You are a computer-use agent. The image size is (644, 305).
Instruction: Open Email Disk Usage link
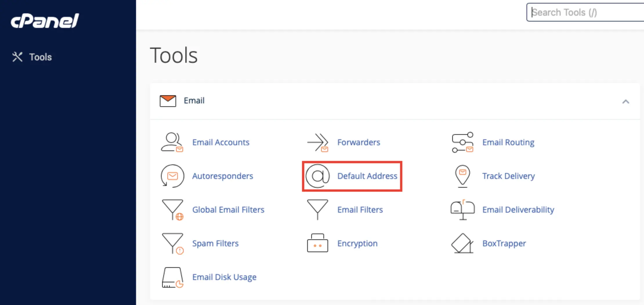(x=224, y=277)
